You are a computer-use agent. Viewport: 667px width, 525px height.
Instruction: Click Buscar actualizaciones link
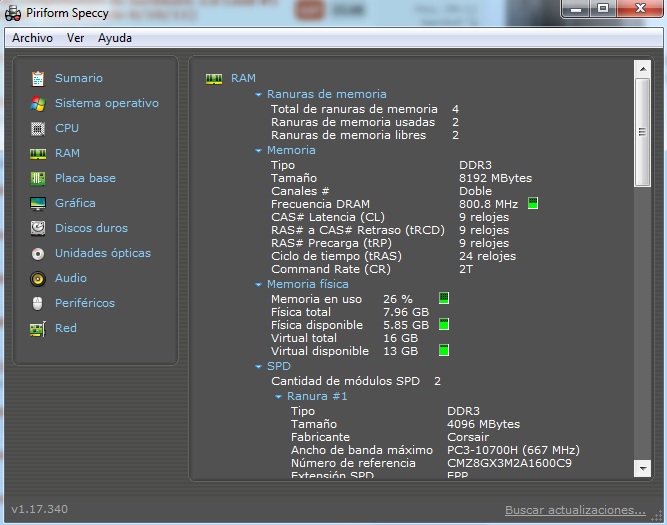(x=575, y=510)
